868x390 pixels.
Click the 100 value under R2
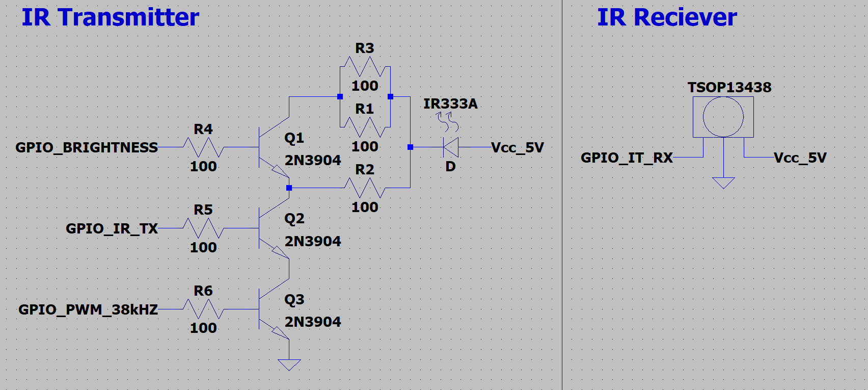coord(365,207)
